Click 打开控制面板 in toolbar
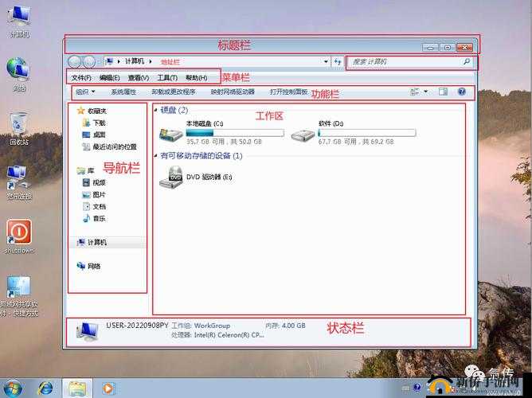The height and width of the screenshot is (398, 532). pyautogui.click(x=289, y=92)
